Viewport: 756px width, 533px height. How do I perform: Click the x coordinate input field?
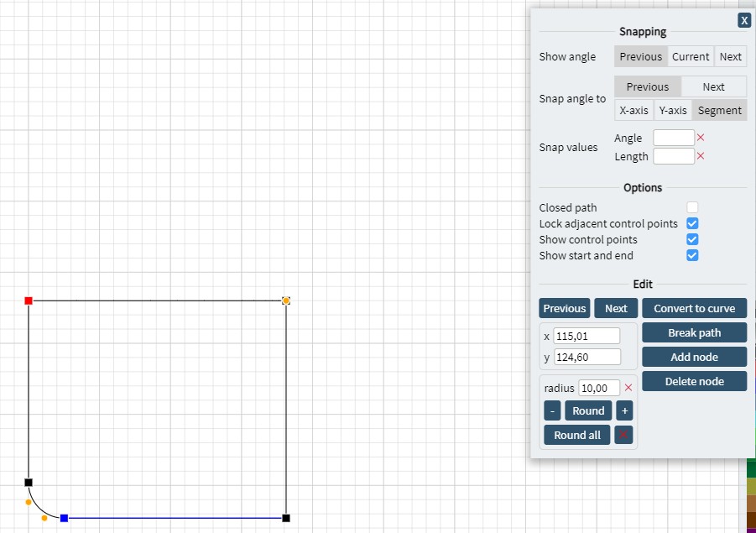[587, 336]
